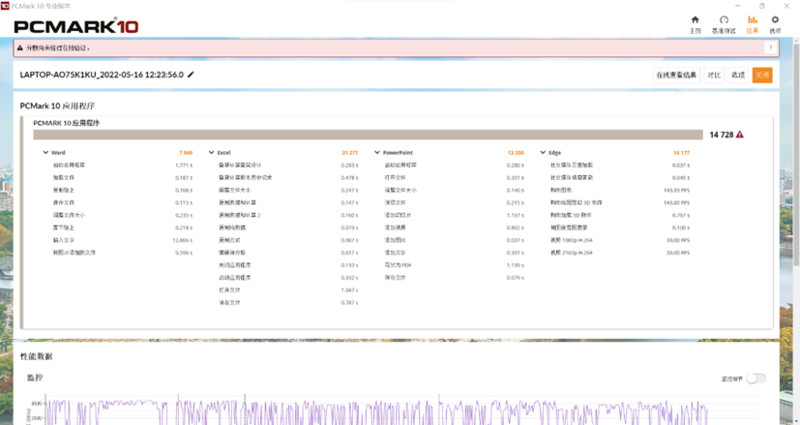Click the orange Close button
Screen dimensions: 800x425
click(762, 75)
